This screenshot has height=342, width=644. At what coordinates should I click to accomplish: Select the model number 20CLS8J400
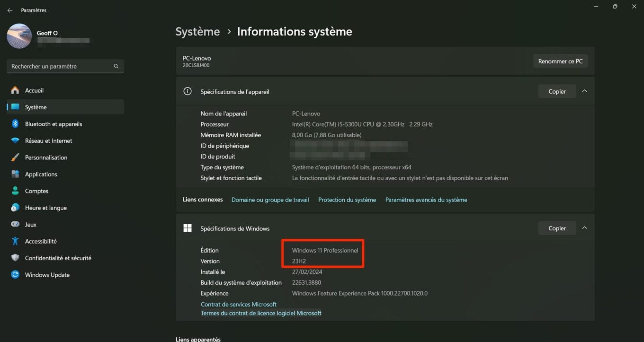point(196,65)
